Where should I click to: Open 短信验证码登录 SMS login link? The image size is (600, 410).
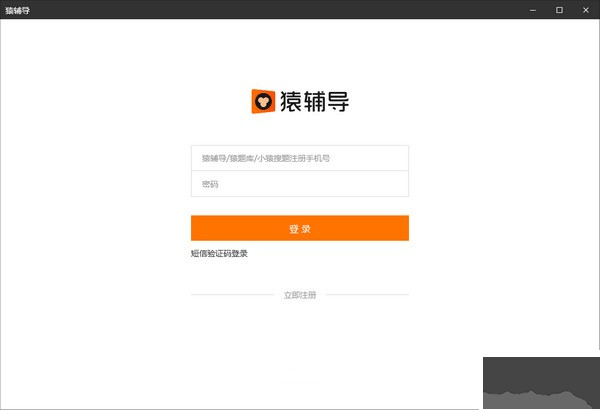pyautogui.click(x=219, y=253)
